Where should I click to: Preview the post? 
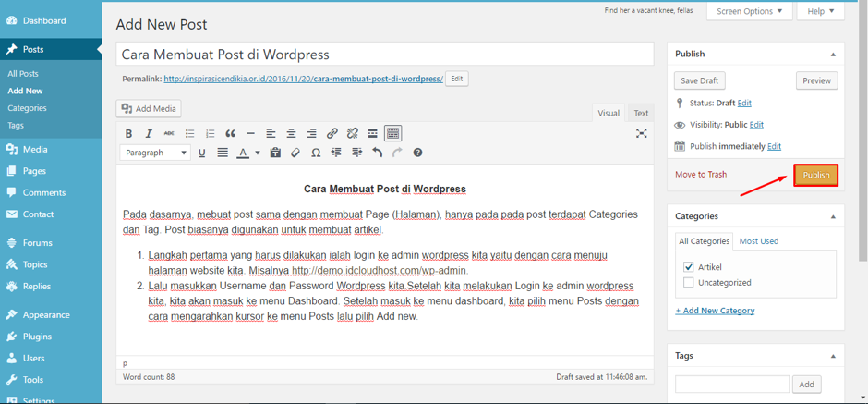coord(817,80)
